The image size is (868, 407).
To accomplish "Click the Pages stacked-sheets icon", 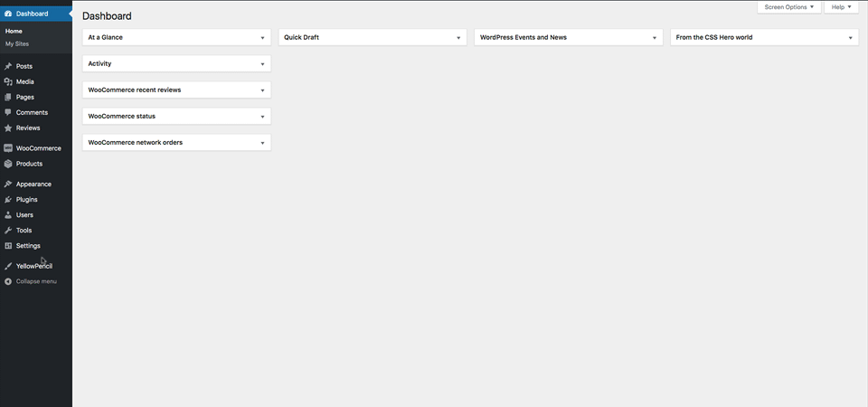I will (x=8, y=98).
